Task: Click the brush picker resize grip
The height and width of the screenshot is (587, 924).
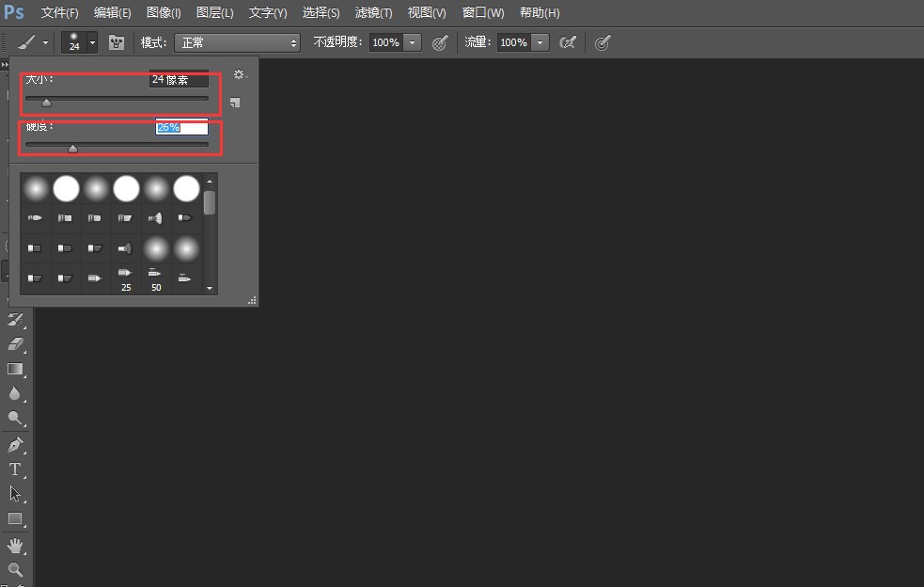Action: click(x=252, y=300)
